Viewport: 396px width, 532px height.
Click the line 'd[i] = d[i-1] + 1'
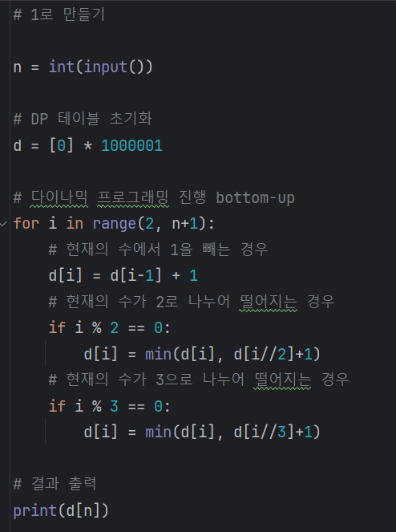123,275
